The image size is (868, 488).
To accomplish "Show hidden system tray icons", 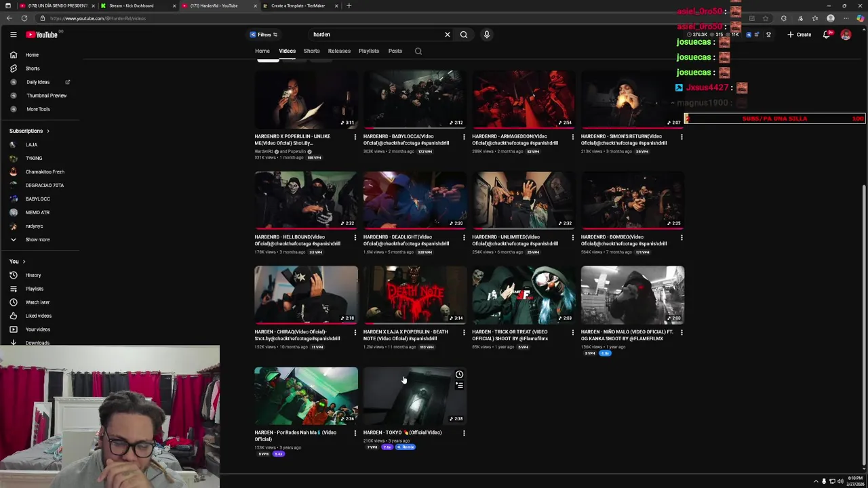I will 816,481.
